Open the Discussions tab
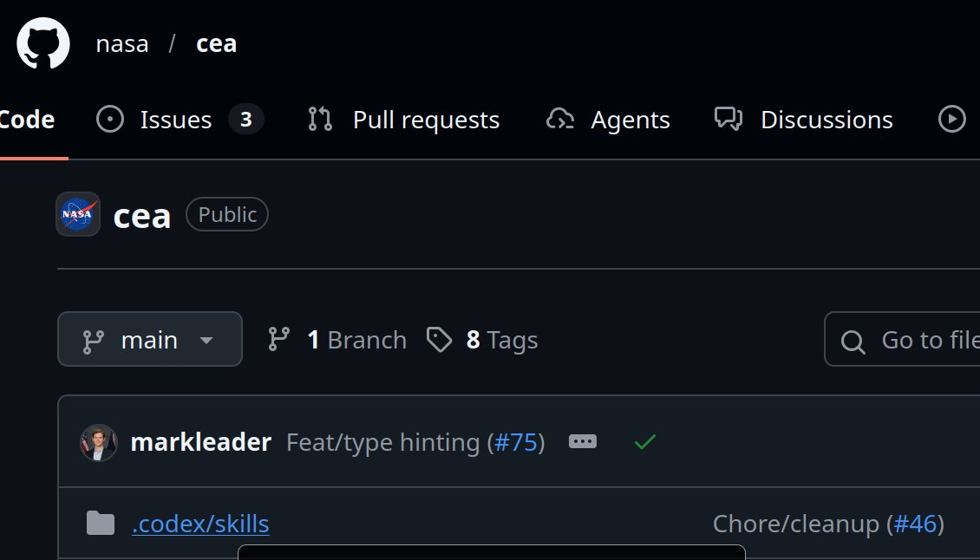Image resolution: width=980 pixels, height=560 pixels. [804, 120]
